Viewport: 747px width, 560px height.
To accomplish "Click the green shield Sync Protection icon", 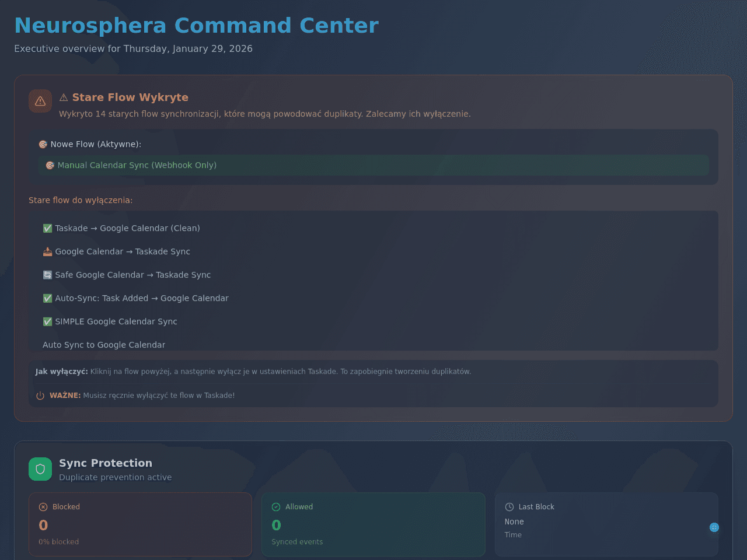I will (40, 469).
